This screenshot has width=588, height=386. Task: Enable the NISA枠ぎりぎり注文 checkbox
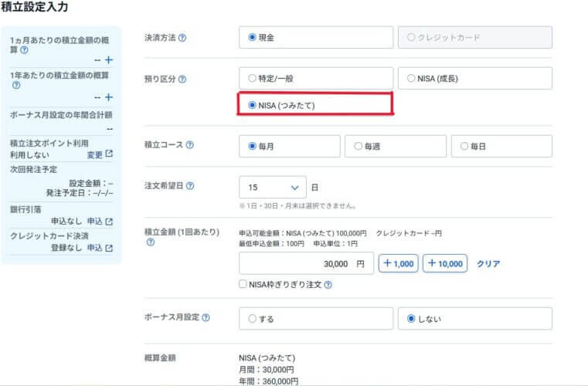[x=244, y=285]
